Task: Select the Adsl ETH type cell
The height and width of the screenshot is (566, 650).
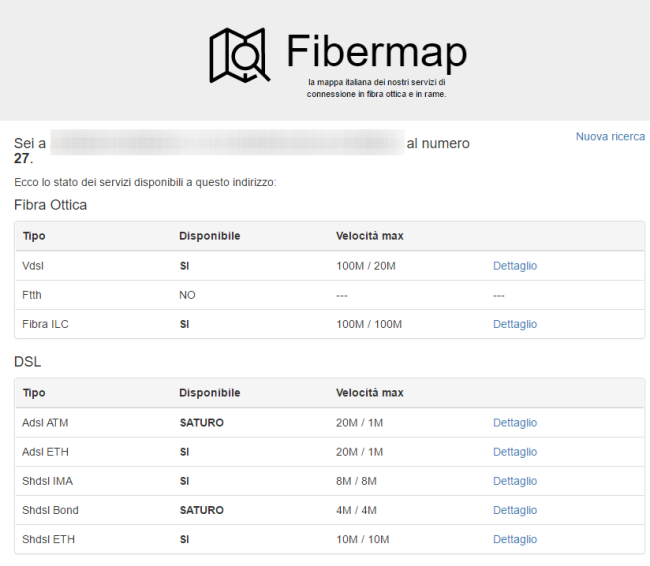Action: click(45, 452)
